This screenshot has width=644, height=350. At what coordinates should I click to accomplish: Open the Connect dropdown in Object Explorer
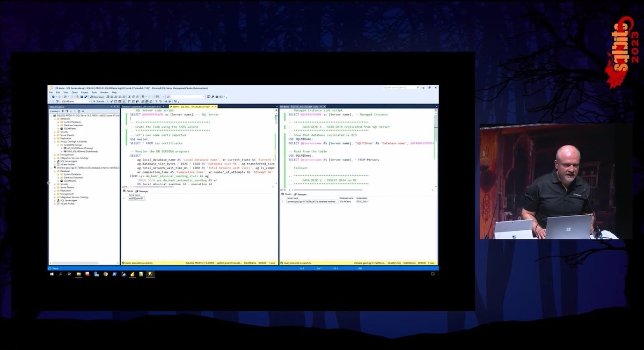[x=55, y=111]
